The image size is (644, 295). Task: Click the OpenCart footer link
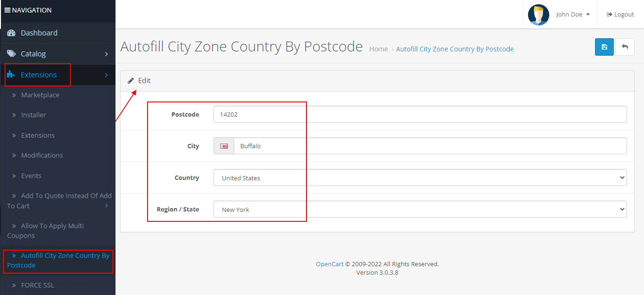329,264
